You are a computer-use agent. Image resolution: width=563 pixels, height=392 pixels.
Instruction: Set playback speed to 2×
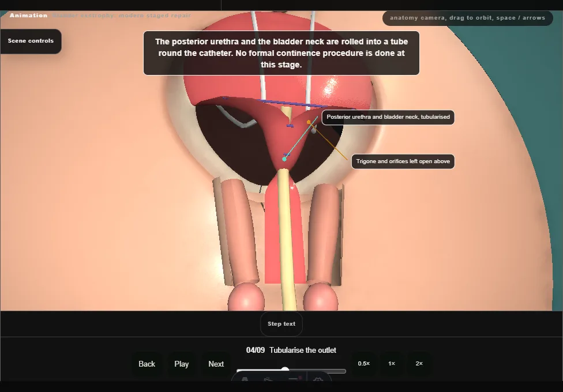tap(419, 364)
